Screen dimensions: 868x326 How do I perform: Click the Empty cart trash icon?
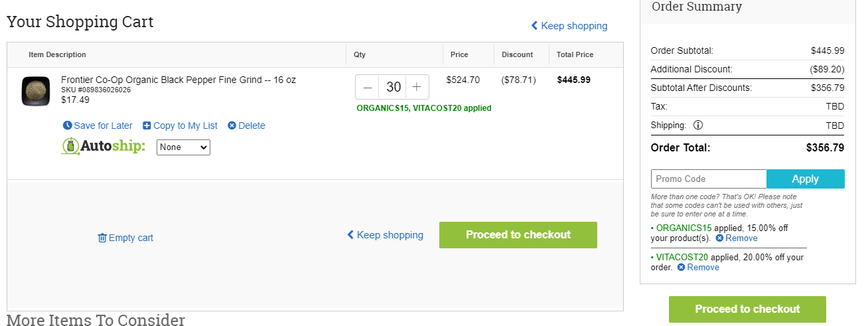click(102, 238)
